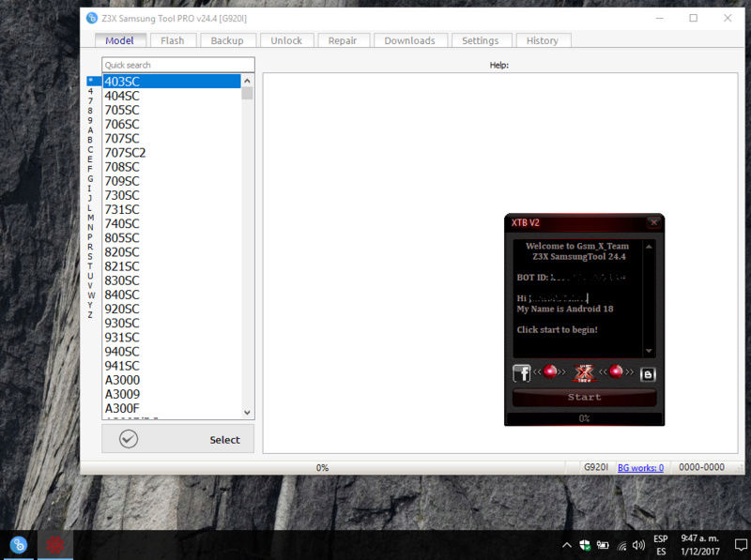Choose model 805SC from the list
The width and height of the screenshot is (751, 560).
click(x=172, y=238)
